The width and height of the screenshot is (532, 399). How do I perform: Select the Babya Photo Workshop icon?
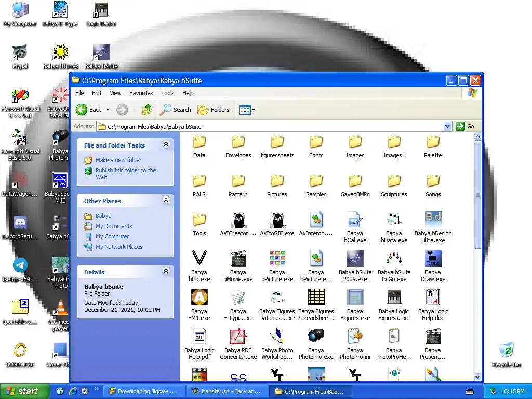pos(277,337)
